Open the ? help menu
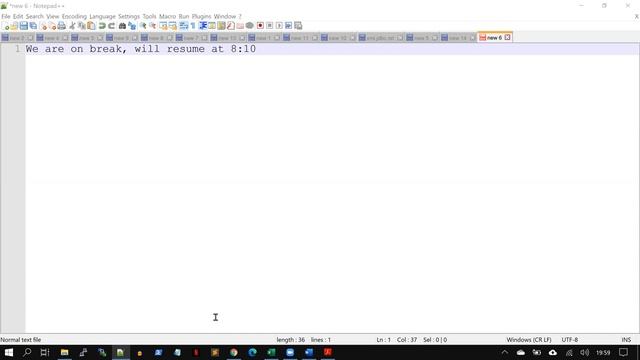Screen dimensions: 640x360 click(240, 16)
